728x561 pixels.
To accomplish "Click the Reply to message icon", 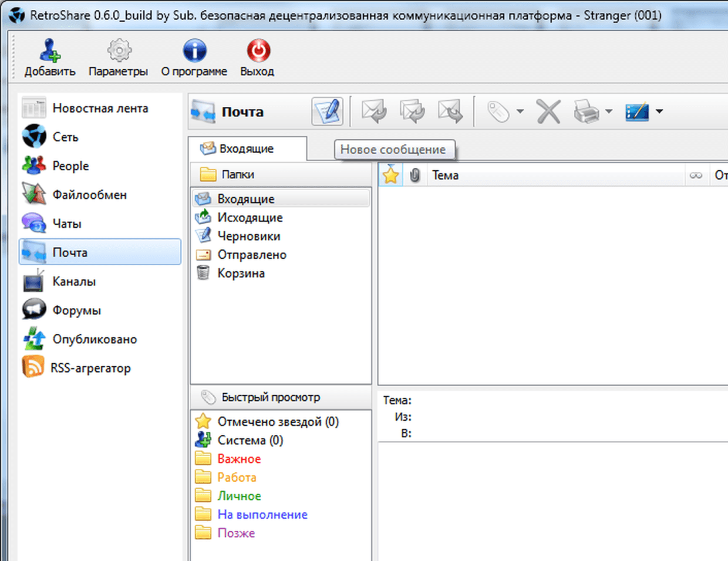I will click(x=374, y=111).
